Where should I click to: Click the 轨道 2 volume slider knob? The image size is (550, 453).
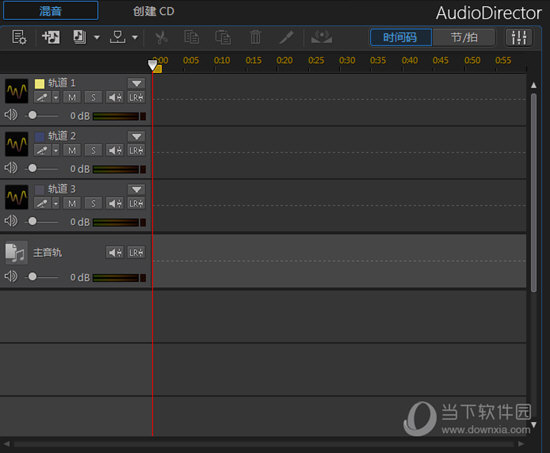point(32,168)
